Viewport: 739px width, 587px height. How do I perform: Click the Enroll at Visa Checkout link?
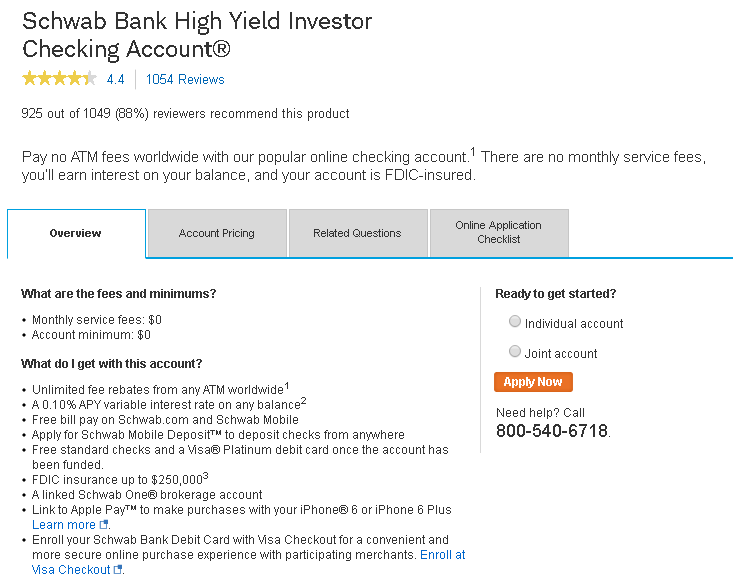click(x=442, y=555)
